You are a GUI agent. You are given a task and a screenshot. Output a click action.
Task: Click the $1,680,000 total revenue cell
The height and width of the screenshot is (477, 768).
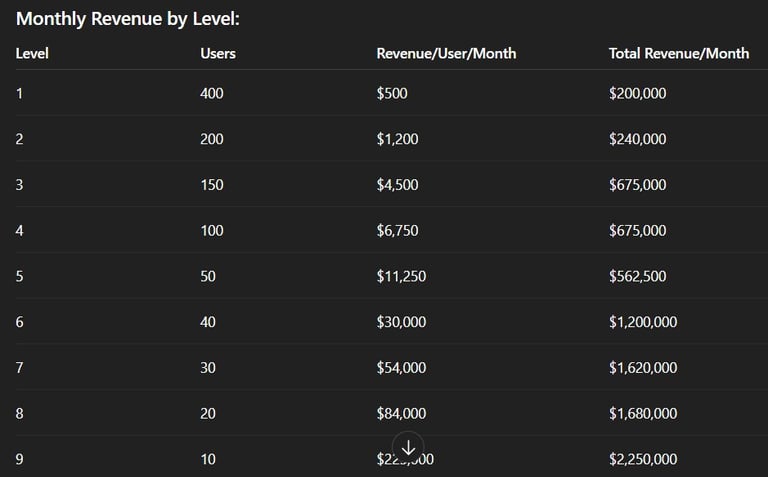(x=643, y=413)
